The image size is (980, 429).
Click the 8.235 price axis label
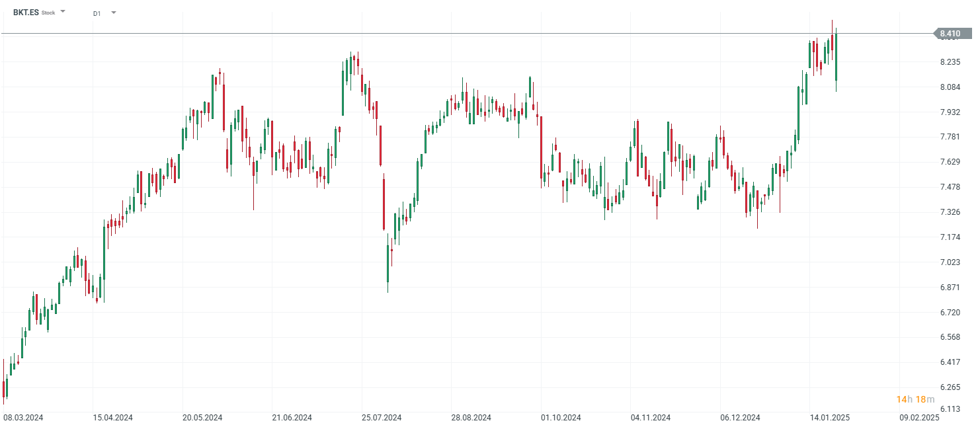click(950, 62)
